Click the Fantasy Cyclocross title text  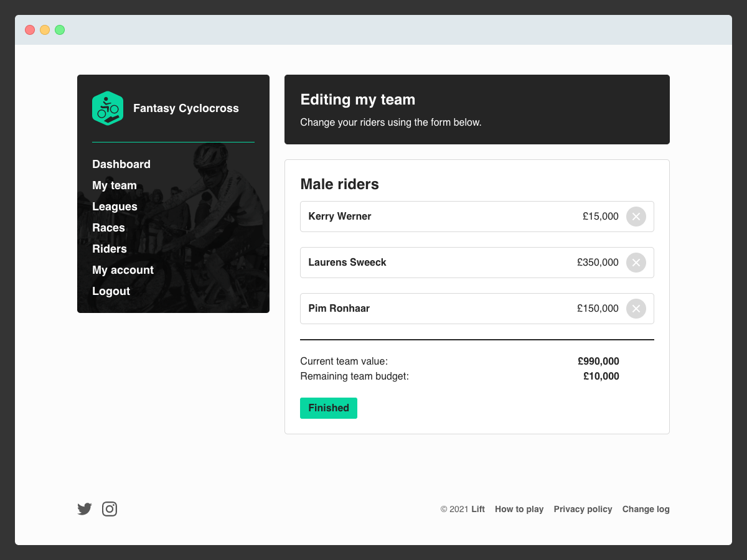(x=186, y=108)
